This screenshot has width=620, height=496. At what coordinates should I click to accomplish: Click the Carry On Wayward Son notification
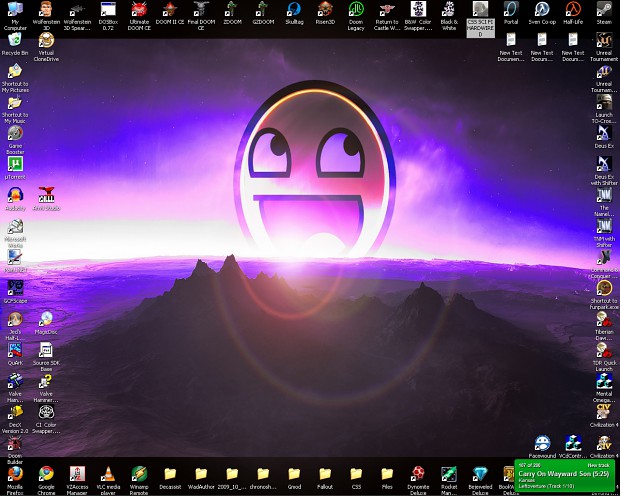pyautogui.click(x=564, y=475)
